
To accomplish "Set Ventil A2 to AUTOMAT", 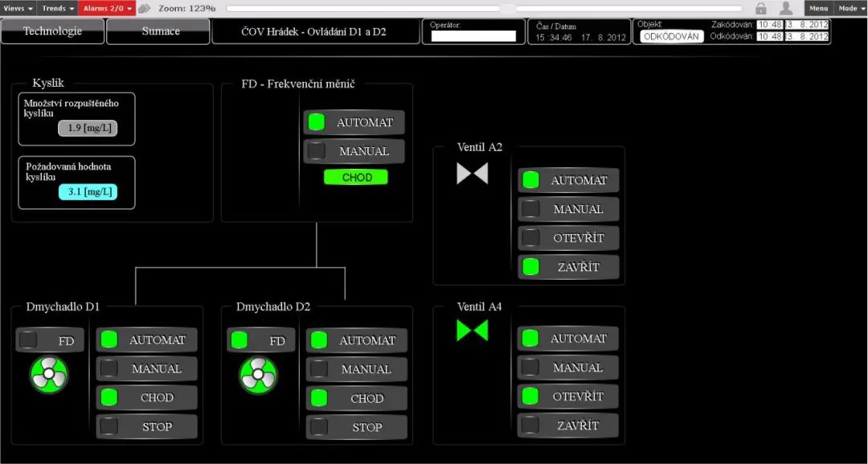I will click(x=568, y=180).
